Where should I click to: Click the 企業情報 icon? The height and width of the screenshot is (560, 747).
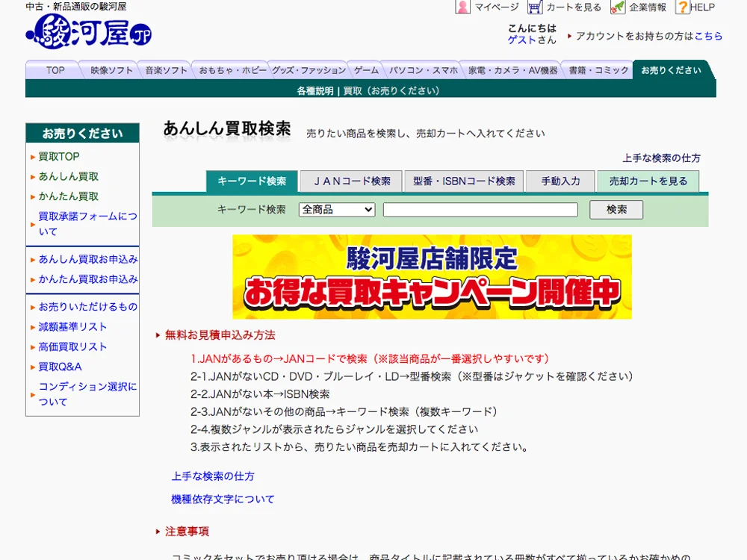[x=618, y=7]
